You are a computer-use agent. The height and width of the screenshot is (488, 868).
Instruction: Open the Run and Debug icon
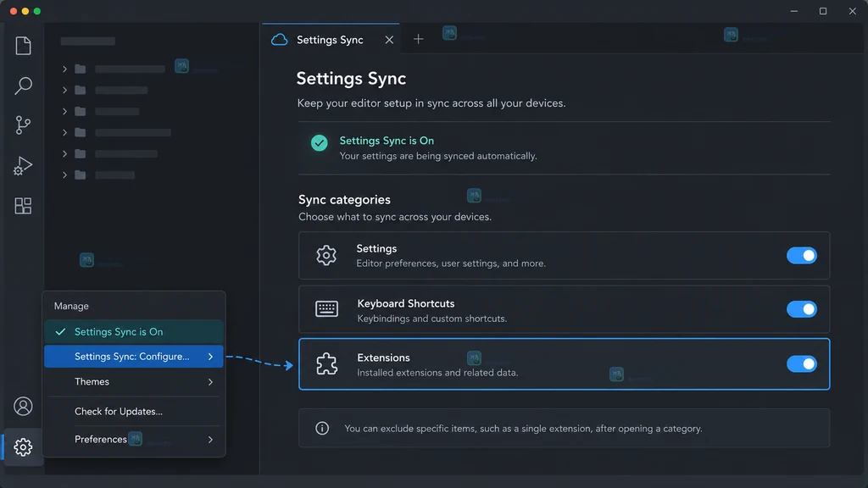[x=23, y=165]
